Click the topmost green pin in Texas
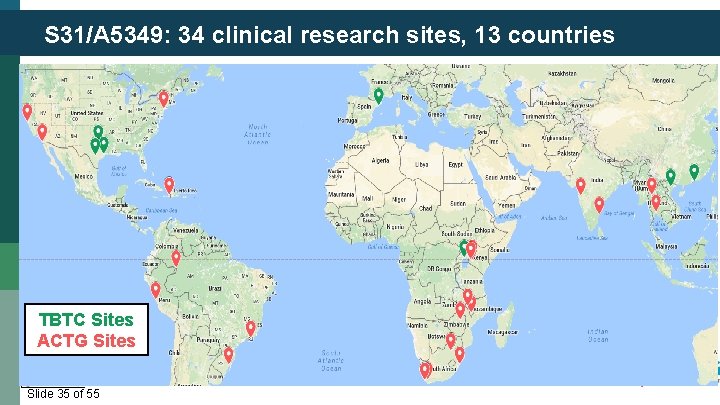This screenshot has height=405, width=720. 98,133
